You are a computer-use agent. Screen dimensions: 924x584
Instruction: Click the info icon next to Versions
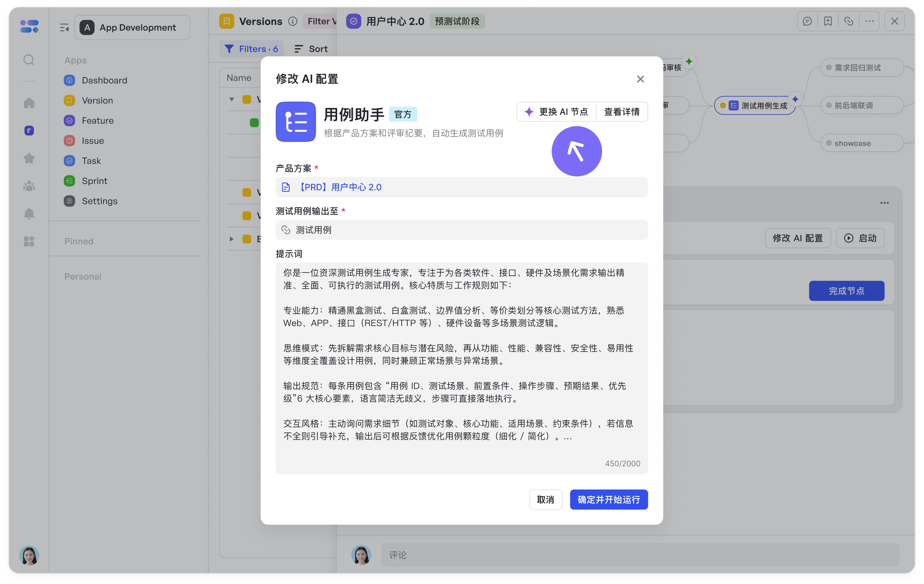pos(293,21)
